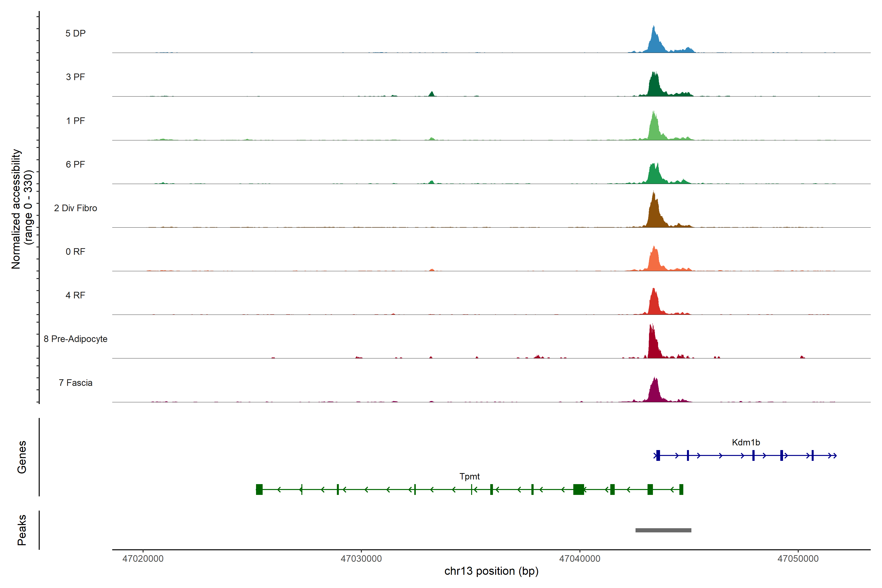Click the 47040000 axis tick label
The height and width of the screenshot is (588, 882).
coord(580,558)
